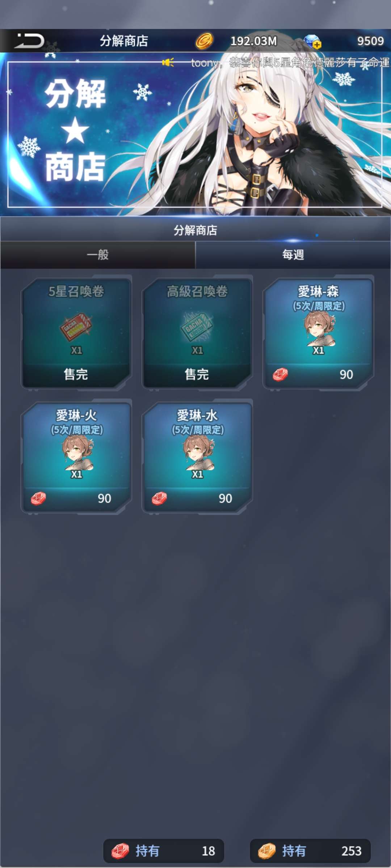Screen dimensions: 391x868
Task: Tap the red crystal icon beside 持有 18
Action: (x=120, y=851)
